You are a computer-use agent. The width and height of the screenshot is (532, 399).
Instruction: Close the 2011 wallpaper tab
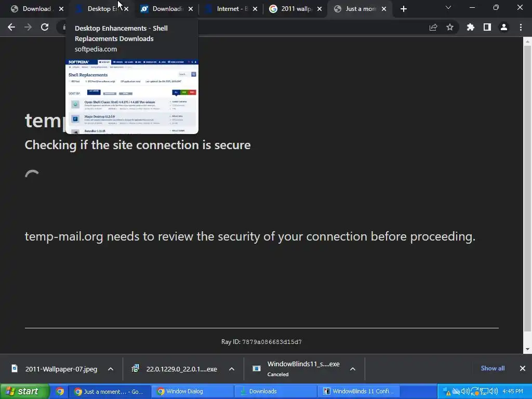tap(320, 9)
